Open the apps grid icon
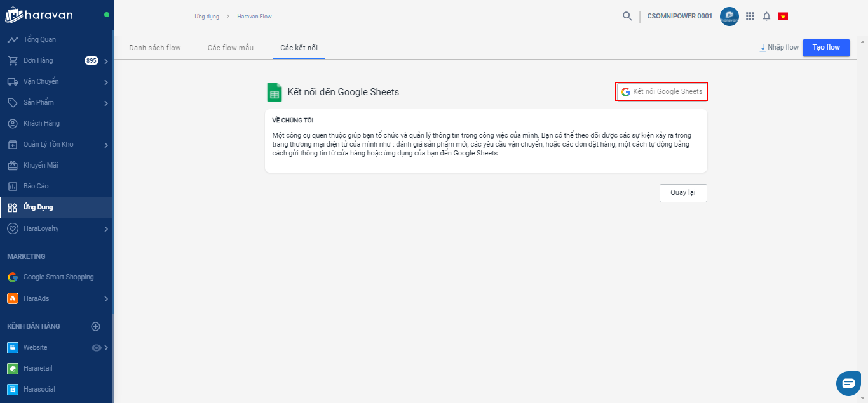This screenshot has width=868, height=403. click(750, 17)
